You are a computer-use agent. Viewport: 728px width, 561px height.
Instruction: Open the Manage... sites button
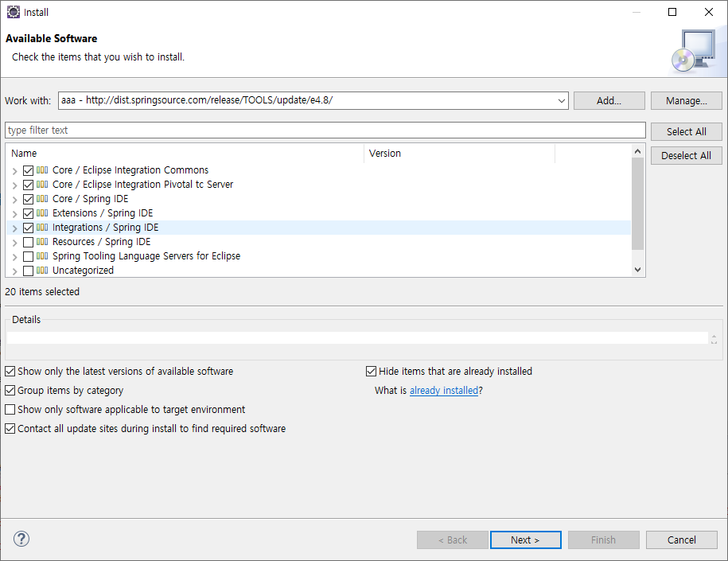(686, 101)
